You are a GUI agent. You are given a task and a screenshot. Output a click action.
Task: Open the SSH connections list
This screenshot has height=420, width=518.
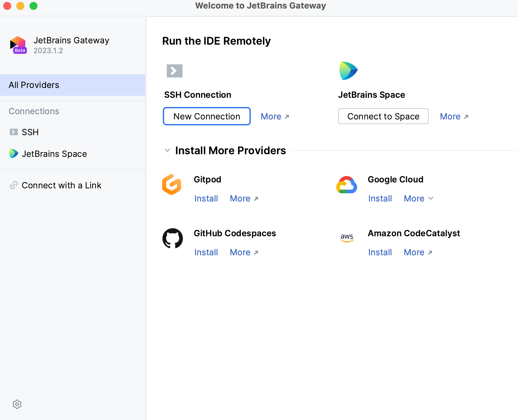[73, 132]
